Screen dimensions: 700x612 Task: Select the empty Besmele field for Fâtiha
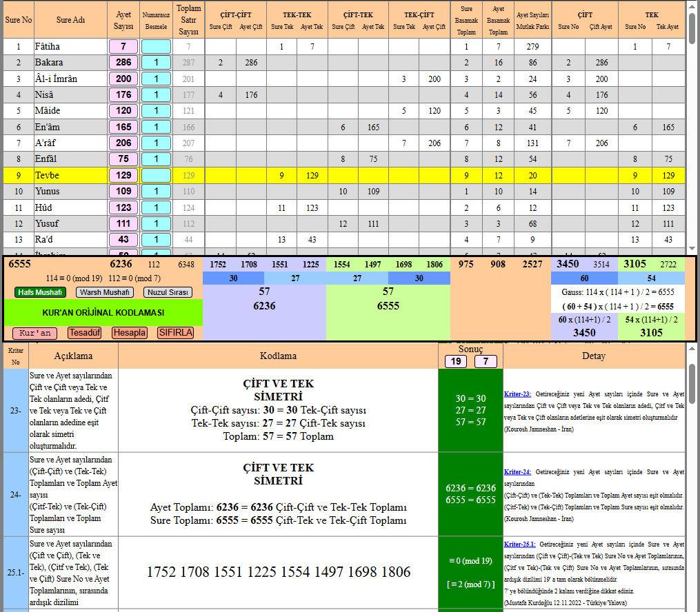(157, 46)
